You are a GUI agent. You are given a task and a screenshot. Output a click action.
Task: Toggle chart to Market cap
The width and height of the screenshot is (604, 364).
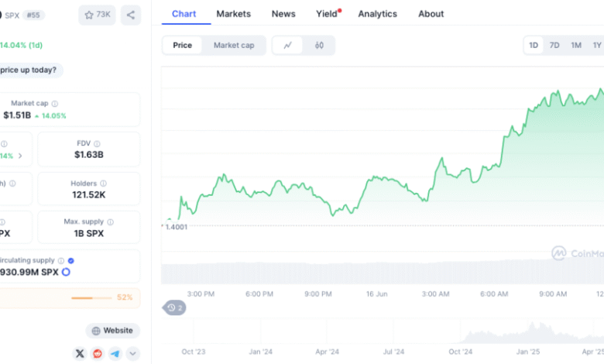tap(234, 45)
